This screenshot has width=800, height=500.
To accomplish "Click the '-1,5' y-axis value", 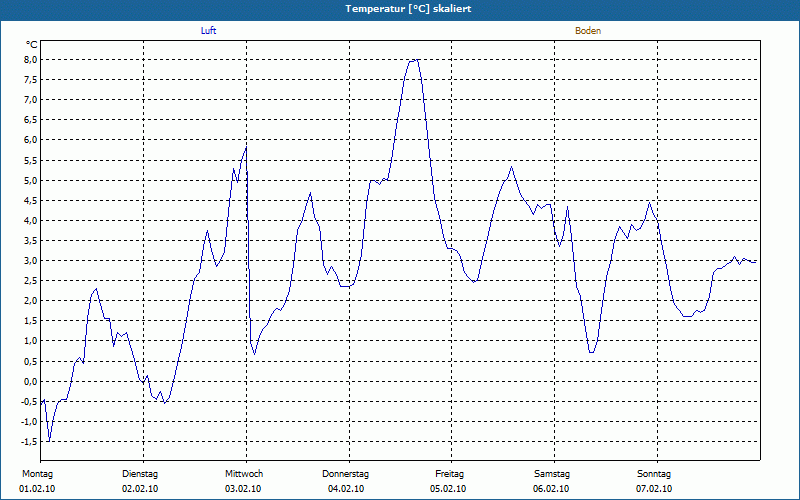I will [30, 441].
